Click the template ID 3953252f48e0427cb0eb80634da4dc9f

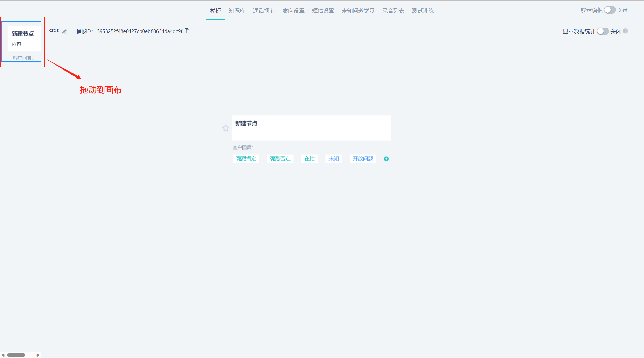[140, 31]
